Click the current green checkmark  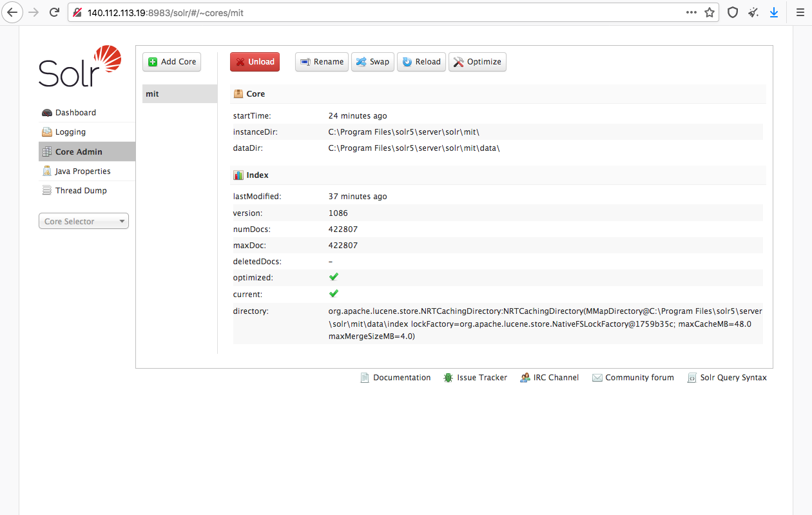coord(334,293)
